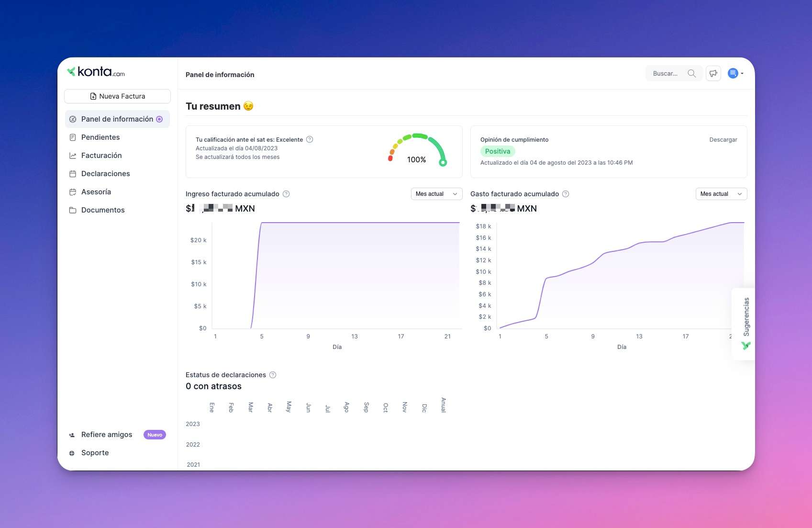Screen dimensions: 812x528
Task: Go to Pendientes section
Action: point(100,137)
